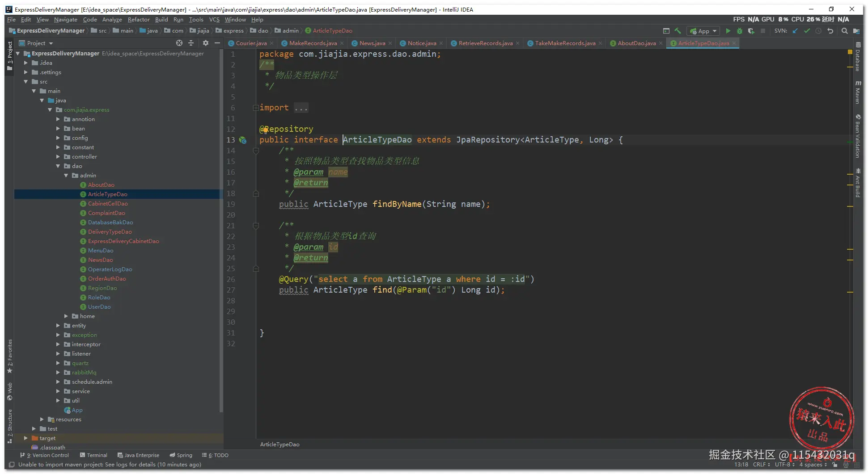Collapse the admin folder in tree
Viewport: 868px width, 474px height.
[x=66, y=176]
